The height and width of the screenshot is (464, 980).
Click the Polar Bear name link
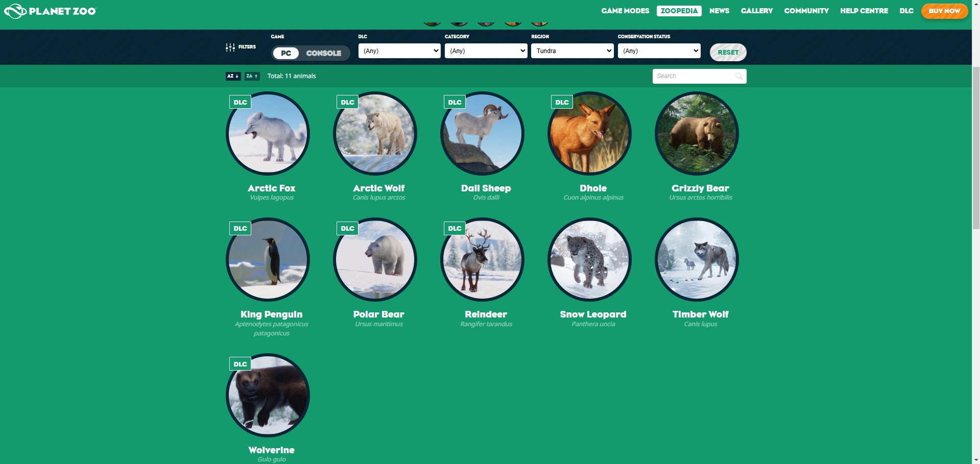pos(379,314)
